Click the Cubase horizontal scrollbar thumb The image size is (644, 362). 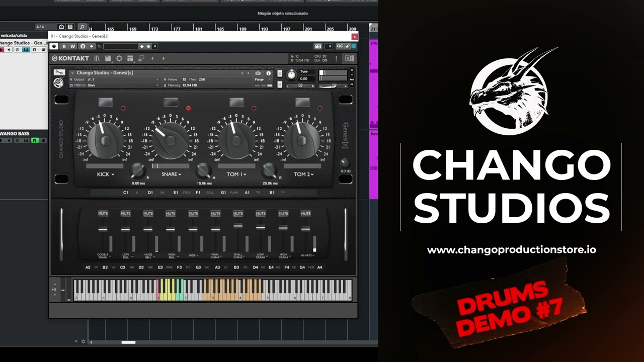pyautogui.click(x=128, y=342)
